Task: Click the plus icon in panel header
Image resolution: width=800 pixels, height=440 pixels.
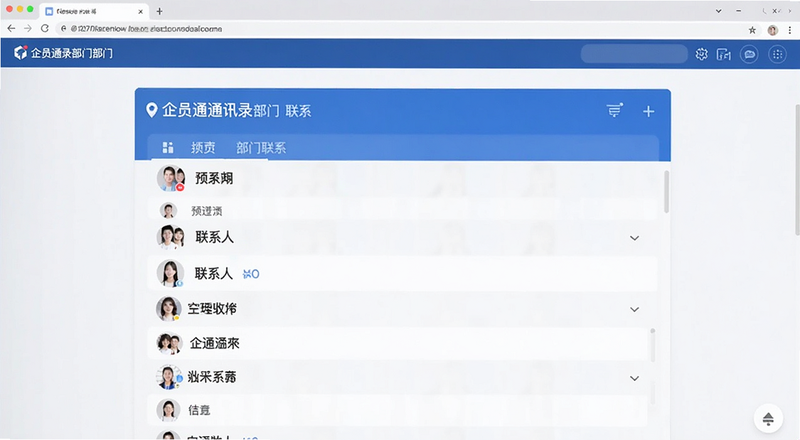Action: point(648,111)
